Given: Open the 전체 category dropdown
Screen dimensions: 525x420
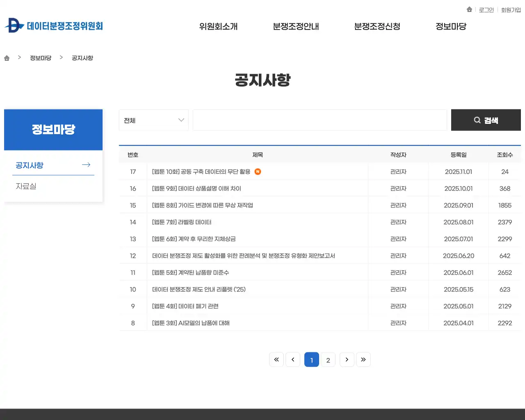Looking at the screenshot, I should 153,120.
